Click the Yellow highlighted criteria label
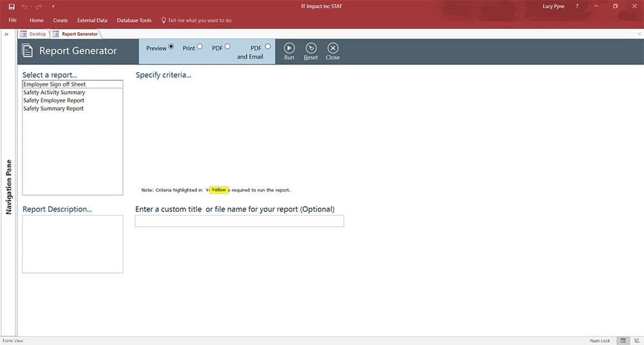 tap(219, 190)
